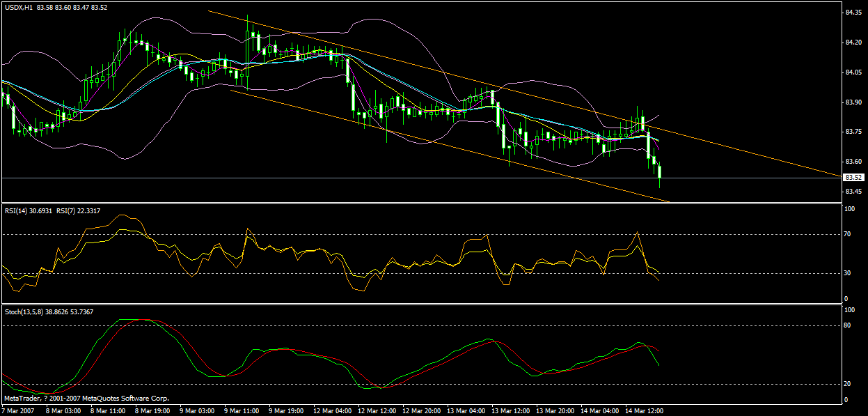Click the 12 Mar 20:00 time label
868x416 pixels.
(x=420, y=411)
